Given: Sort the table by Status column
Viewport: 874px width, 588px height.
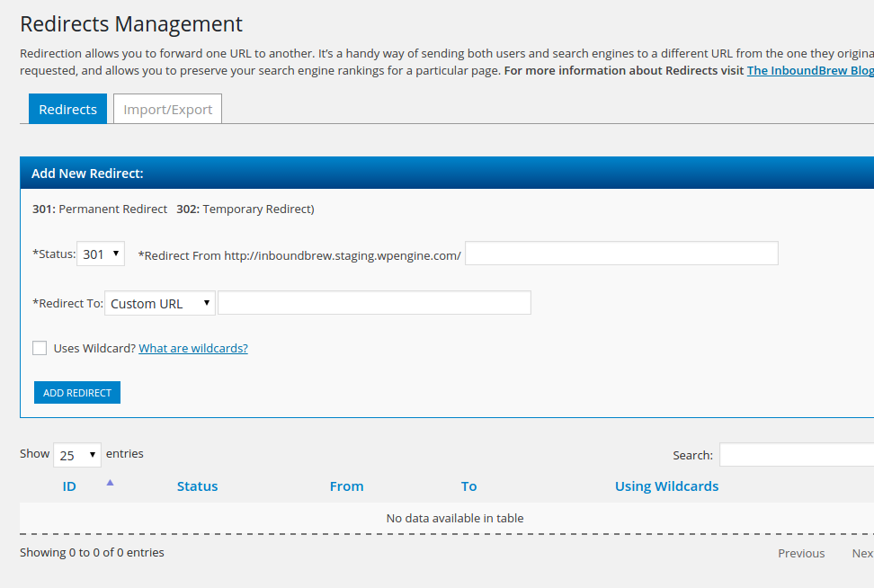Looking at the screenshot, I should (x=197, y=486).
